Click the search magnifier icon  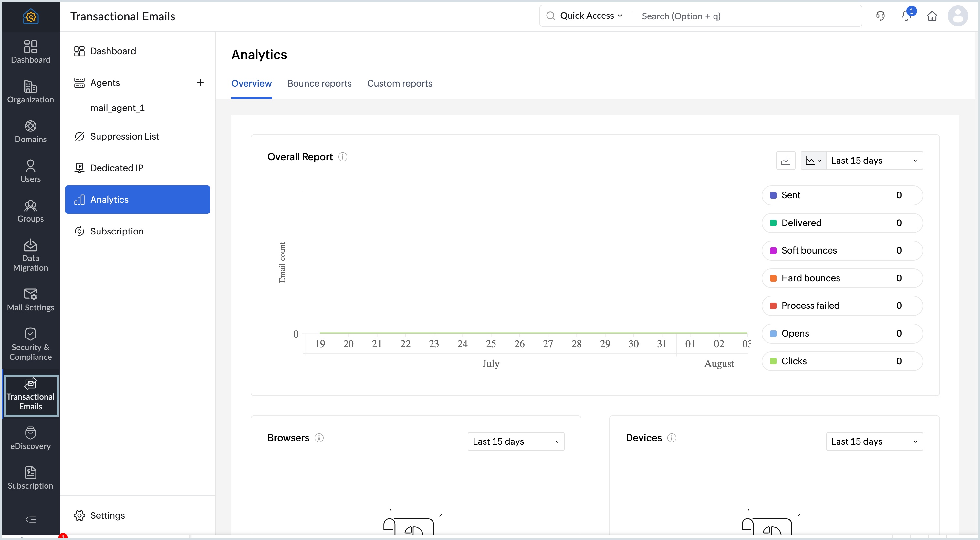coord(550,16)
